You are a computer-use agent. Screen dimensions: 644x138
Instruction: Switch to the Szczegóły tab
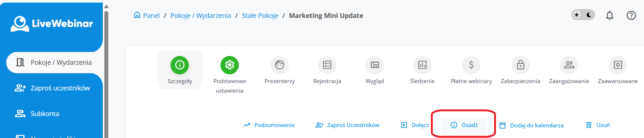click(180, 70)
